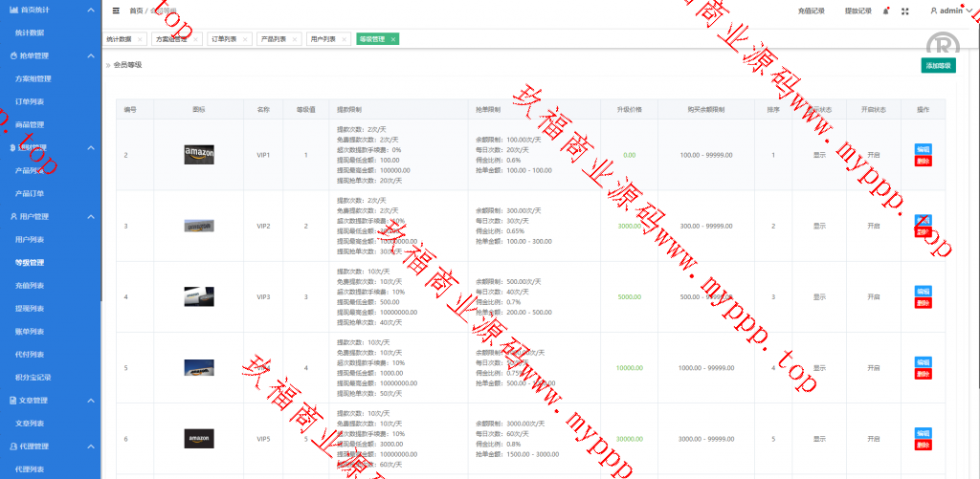Click the VIP5 Amazon logo thumbnail

[199, 439]
